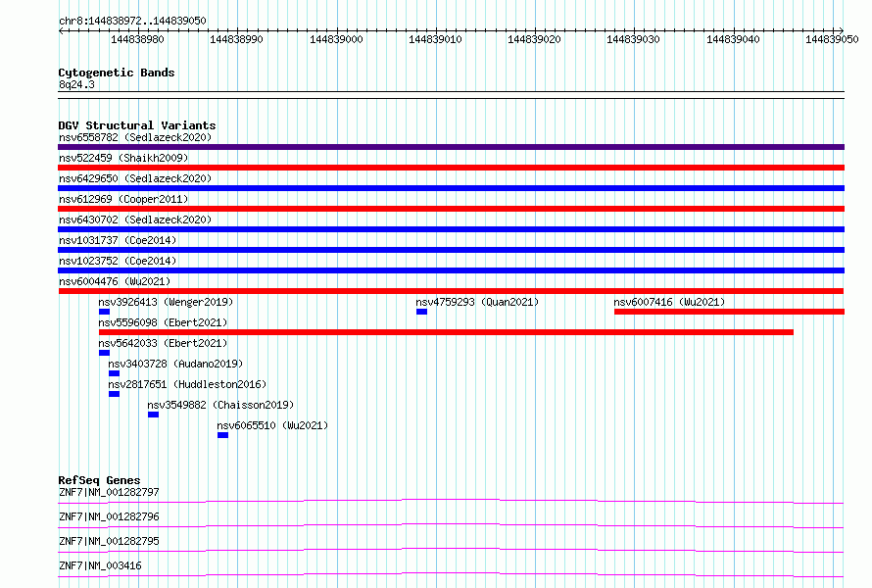Click ruler position 144838980

137,39
